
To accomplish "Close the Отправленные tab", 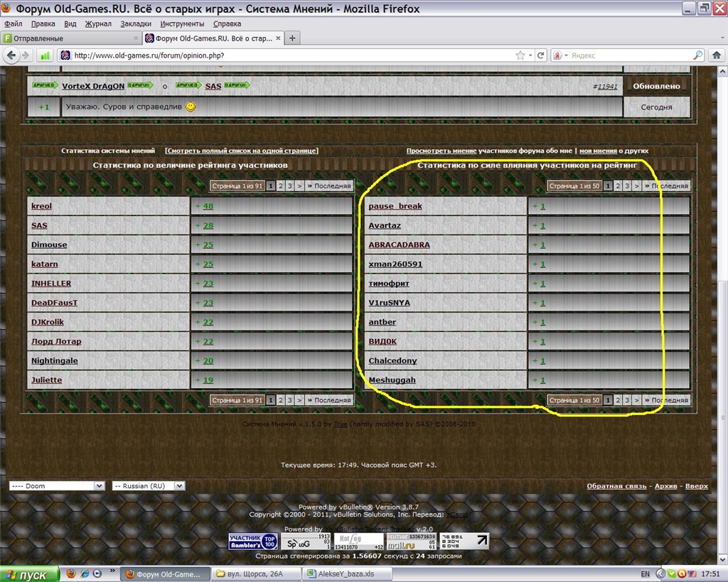I will tap(136, 38).
